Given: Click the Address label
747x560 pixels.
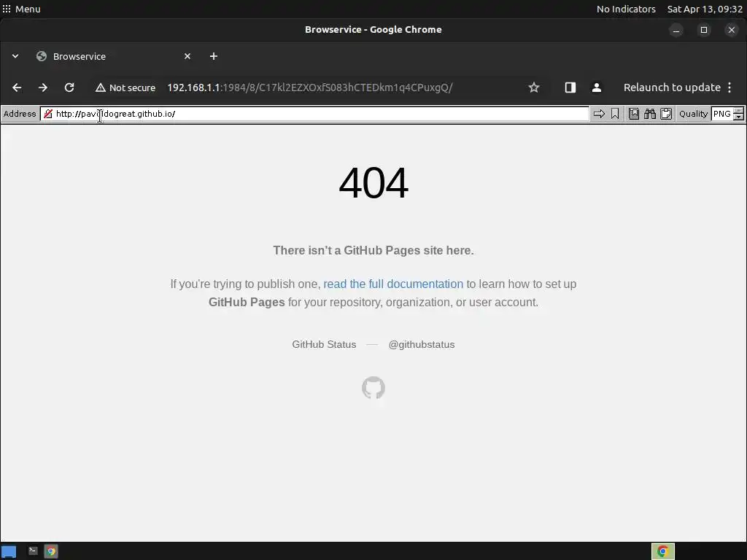Looking at the screenshot, I should point(20,114).
